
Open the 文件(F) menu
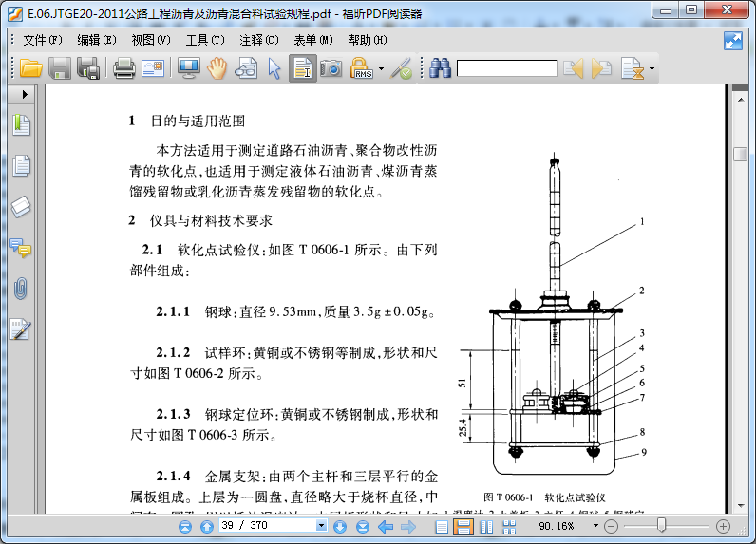pos(42,40)
